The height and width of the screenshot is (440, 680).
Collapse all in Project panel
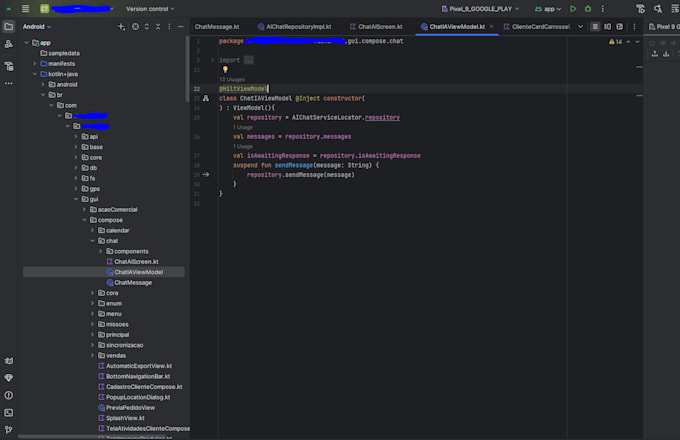pyautogui.click(x=158, y=27)
